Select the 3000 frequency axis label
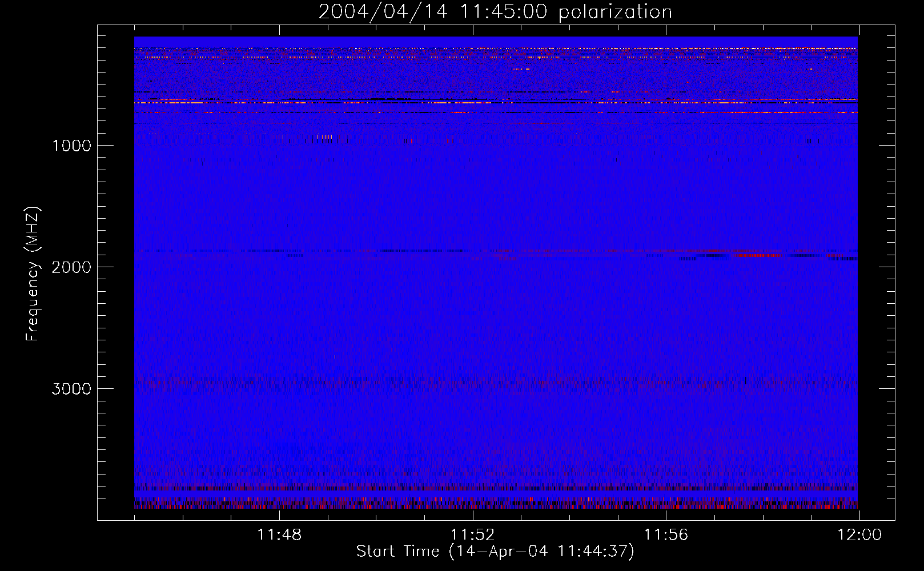This screenshot has height=571, width=924. pos(71,389)
